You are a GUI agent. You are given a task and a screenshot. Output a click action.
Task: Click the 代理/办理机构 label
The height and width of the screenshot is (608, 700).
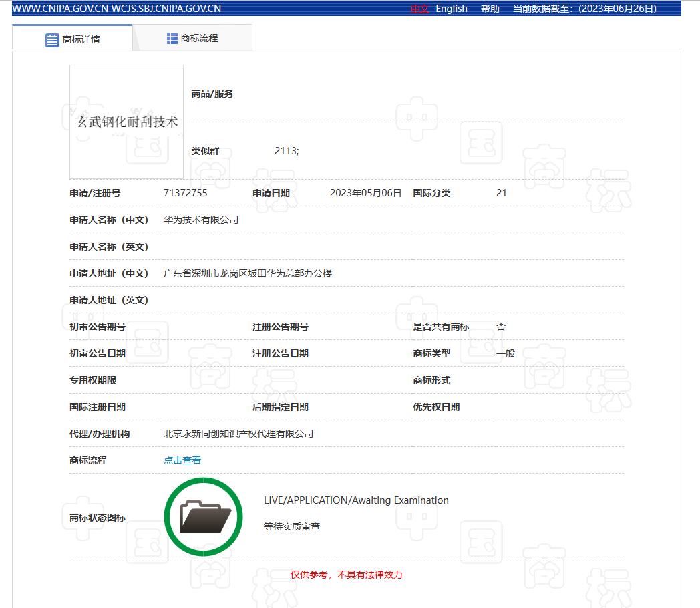(100, 434)
